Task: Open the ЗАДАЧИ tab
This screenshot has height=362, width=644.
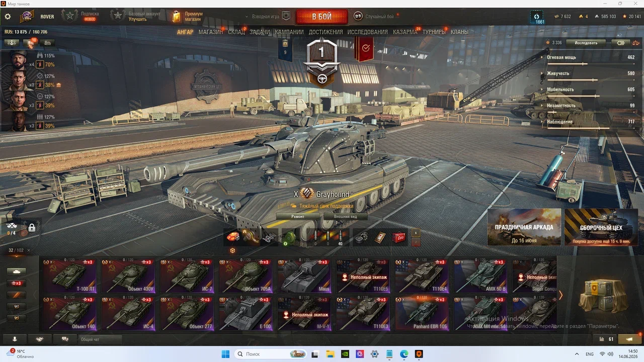Action: (x=260, y=32)
